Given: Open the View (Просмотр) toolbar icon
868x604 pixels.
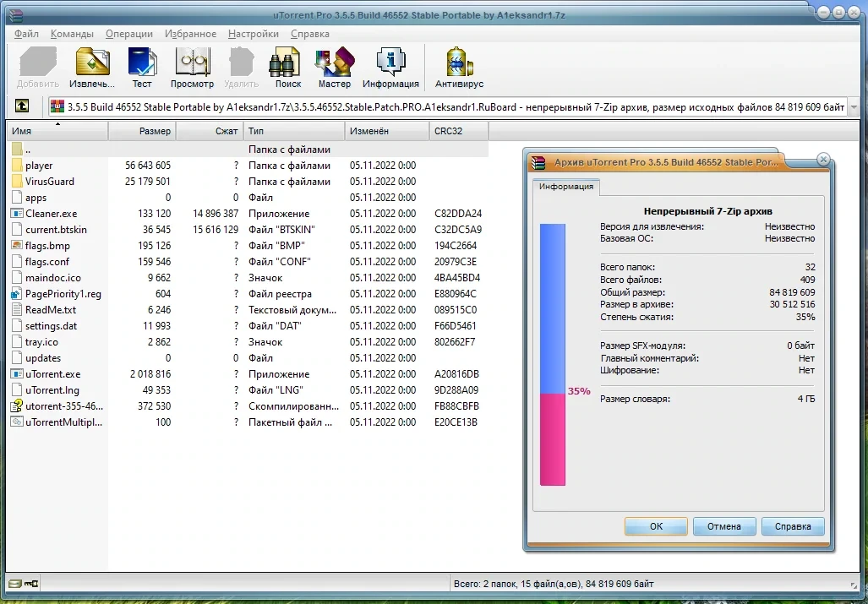Looking at the screenshot, I should (x=192, y=62).
